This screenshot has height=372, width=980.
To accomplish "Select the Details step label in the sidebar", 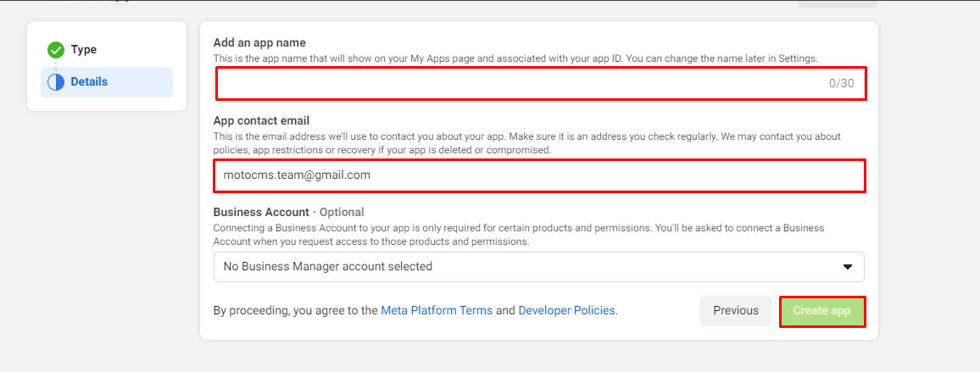I will [x=89, y=82].
